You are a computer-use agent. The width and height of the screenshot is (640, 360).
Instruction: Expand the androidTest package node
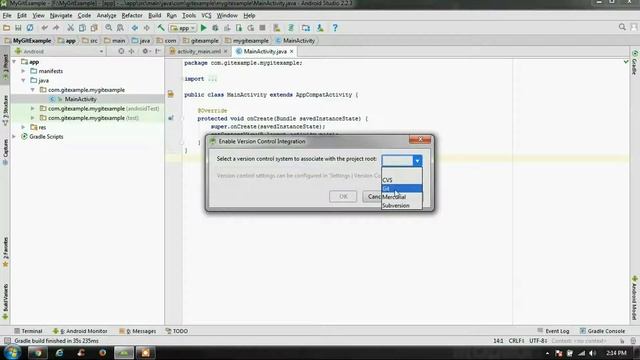coord(33,109)
